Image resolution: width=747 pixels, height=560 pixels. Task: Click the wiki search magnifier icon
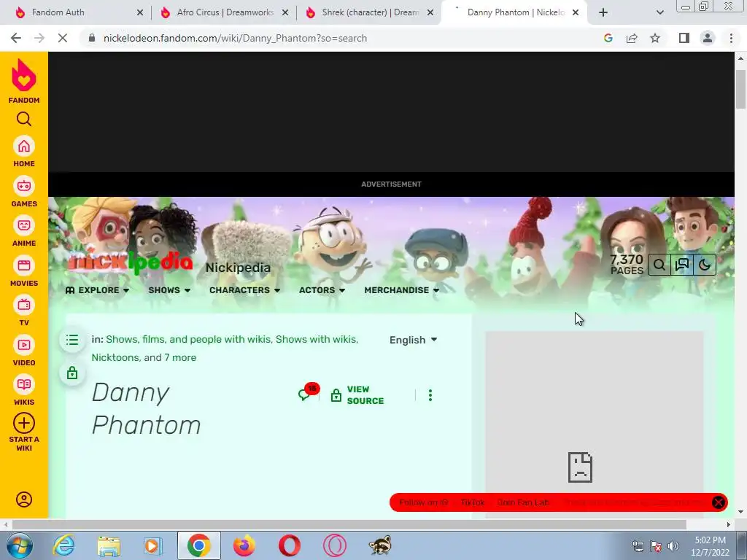pyautogui.click(x=659, y=265)
